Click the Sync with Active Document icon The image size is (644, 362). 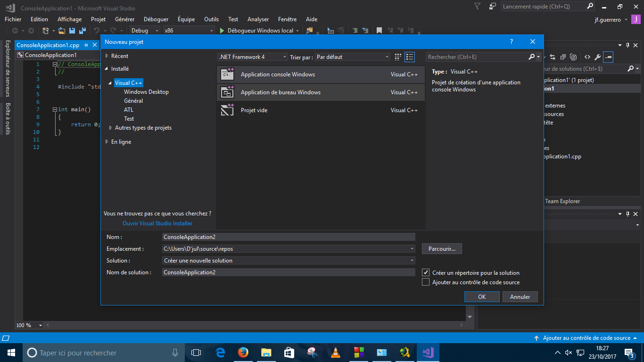coord(552,57)
